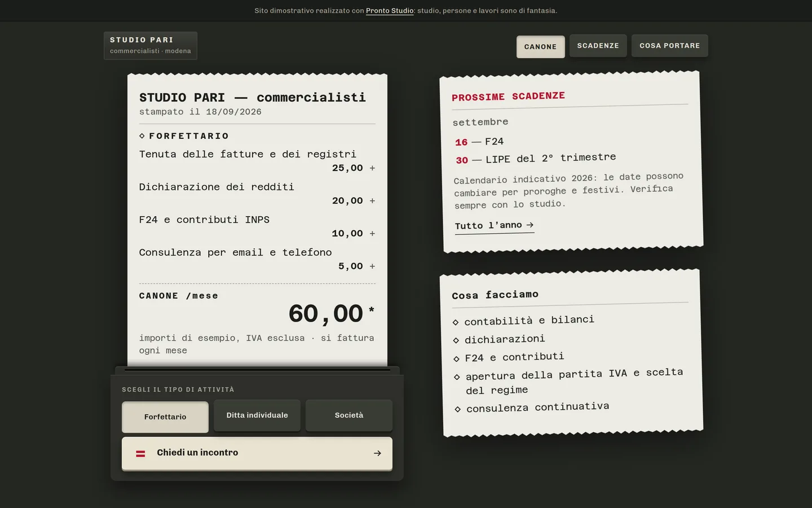Click the diamond bullet beside dichiarazioni
Viewport: 812px width, 508px height.
coord(456,340)
